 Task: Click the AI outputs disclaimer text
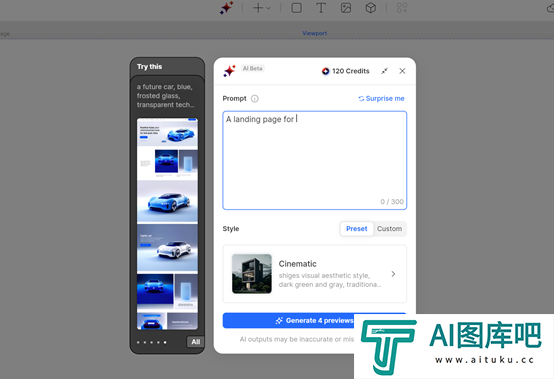tap(297, 339)
